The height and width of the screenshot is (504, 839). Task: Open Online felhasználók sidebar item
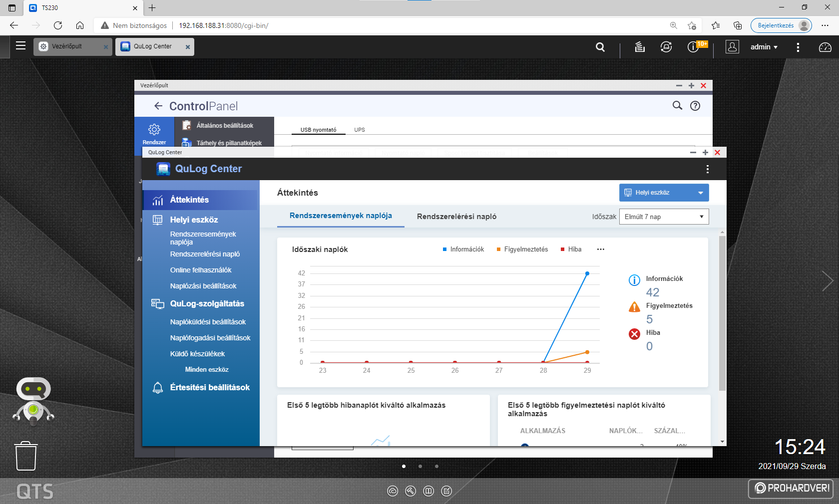click(201, 270)
